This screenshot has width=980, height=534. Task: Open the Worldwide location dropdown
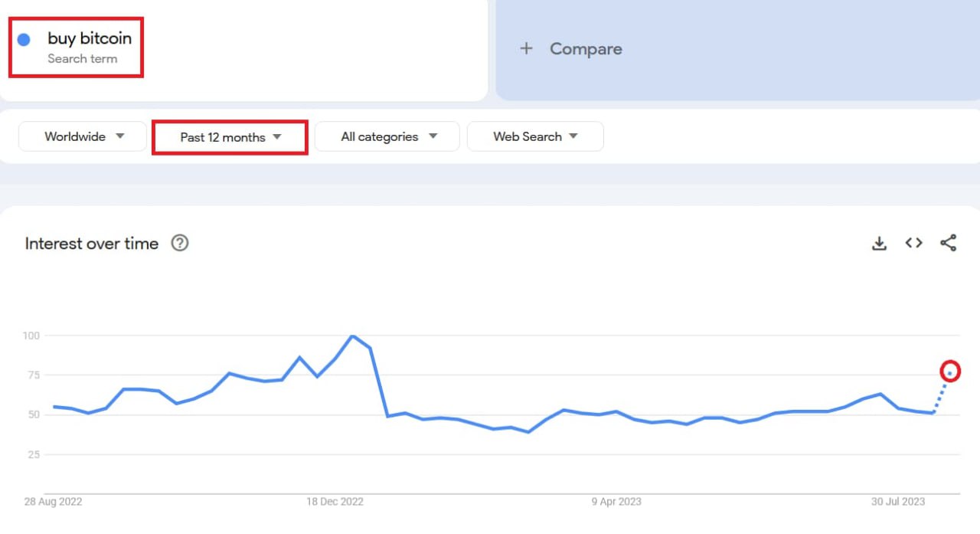(x=82, y=136)
